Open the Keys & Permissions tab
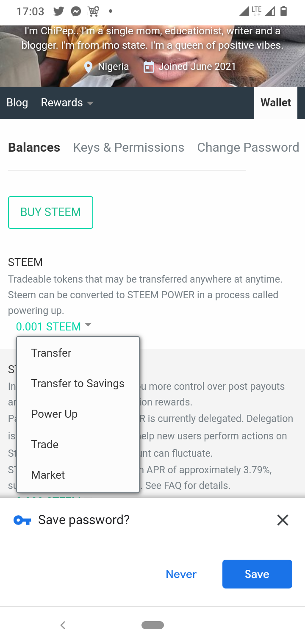The image size is (305, 644). coord(128,147)
